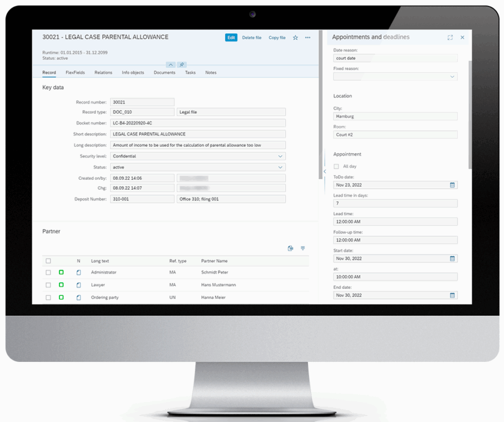Viewport: 504px width, 422px height.
Task: Switch to the Documents tab
Action: click(164, 72)
